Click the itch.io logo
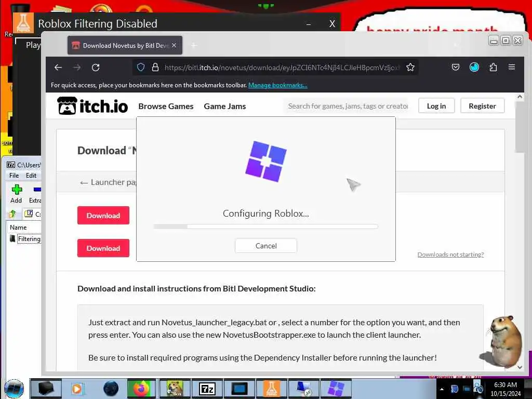The height and width of the screenshot is (399, 532). [x=92, y=106]
